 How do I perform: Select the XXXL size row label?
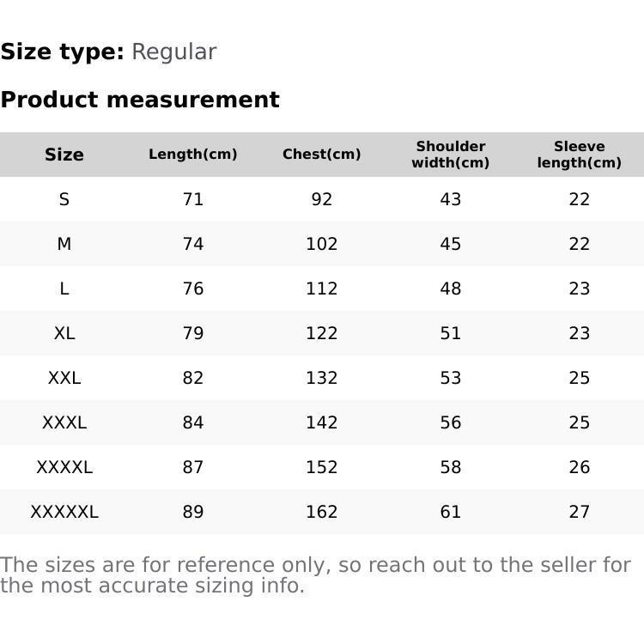(x=64, y=422)
